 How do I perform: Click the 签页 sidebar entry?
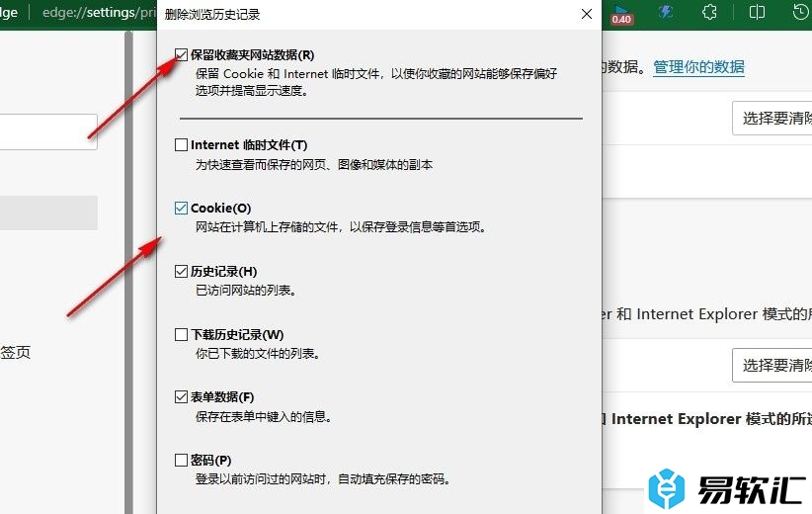(15, 352)
